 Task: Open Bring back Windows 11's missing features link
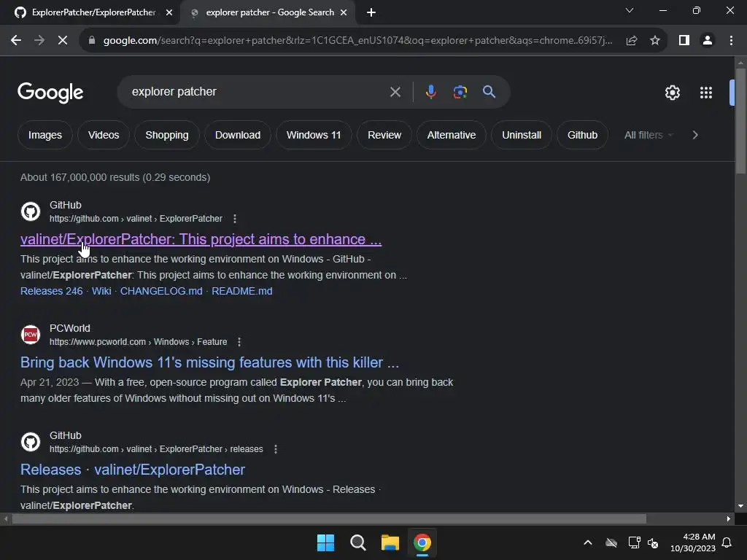209,362
